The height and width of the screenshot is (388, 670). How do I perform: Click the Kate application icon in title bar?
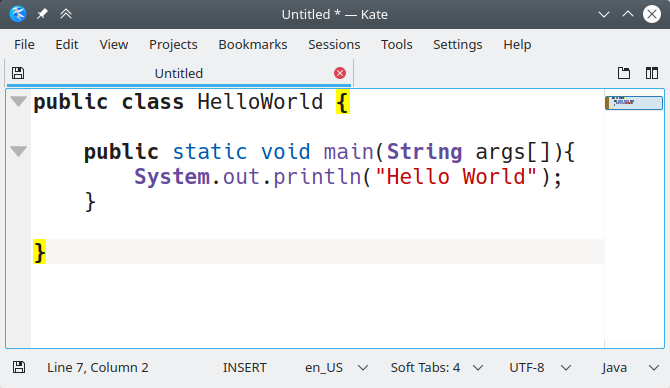point(18,14)
